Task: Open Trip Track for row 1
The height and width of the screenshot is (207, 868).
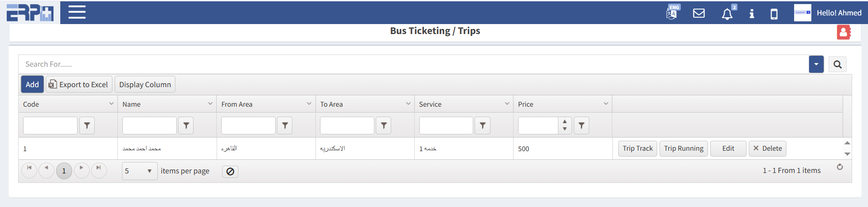Action: pyautogui.click(x=637, y=148)
